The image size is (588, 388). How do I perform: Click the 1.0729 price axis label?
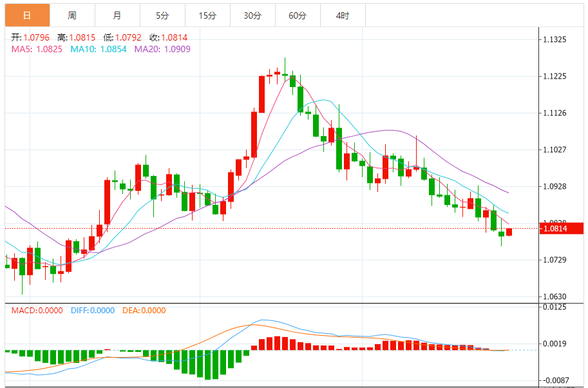pyautogui.click(x=555, y=260)
